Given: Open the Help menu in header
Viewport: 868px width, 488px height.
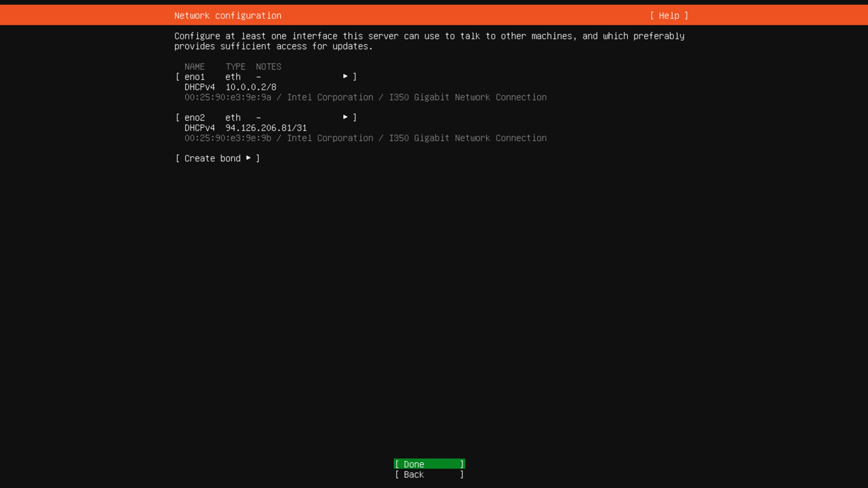Looking at the screenshot, I should [669, 16].
